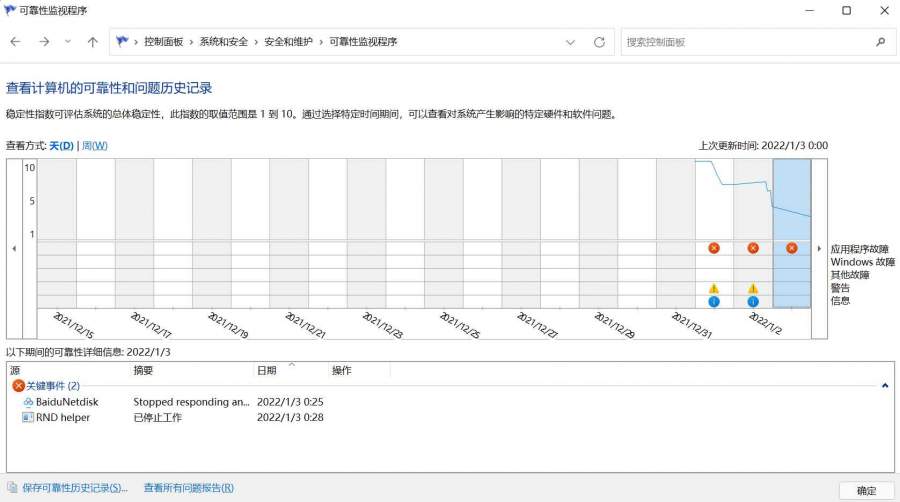This screenshot has height=502, width=900.
Task: Click the Up one level arrow
Action: [93, 42]
